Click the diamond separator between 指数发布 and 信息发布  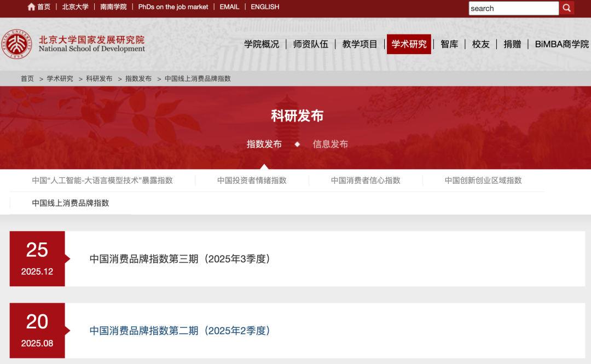click(297, 145)
